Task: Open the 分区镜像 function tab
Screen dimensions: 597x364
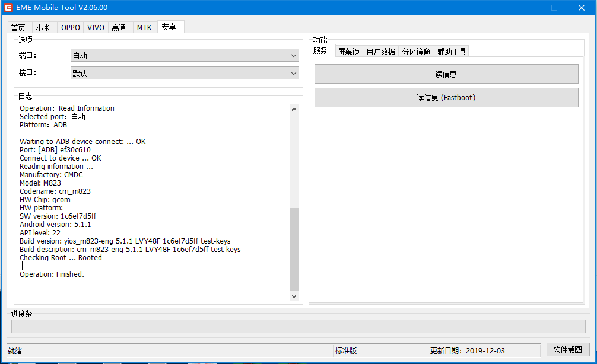Action: 416,52
